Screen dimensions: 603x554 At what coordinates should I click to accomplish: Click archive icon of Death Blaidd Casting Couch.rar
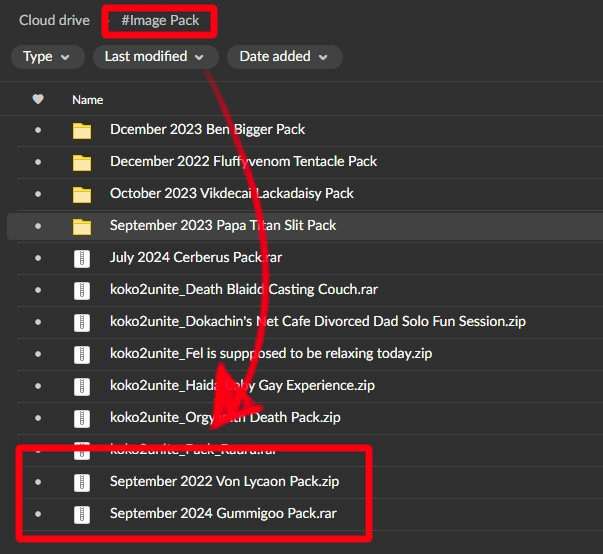[x=82, y=291]
